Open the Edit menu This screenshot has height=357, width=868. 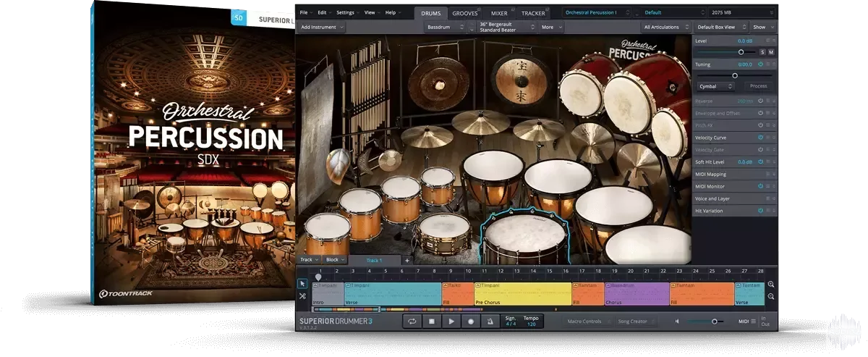(324, 12)
